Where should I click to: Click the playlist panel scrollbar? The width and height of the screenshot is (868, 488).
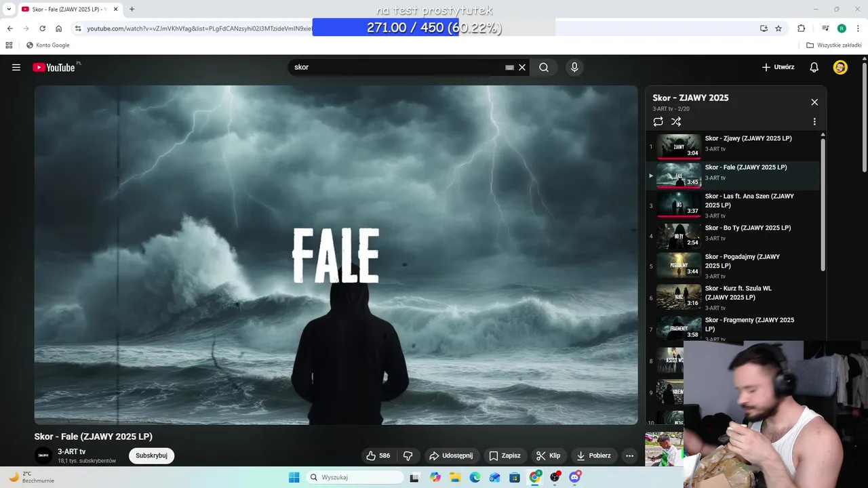823,203
